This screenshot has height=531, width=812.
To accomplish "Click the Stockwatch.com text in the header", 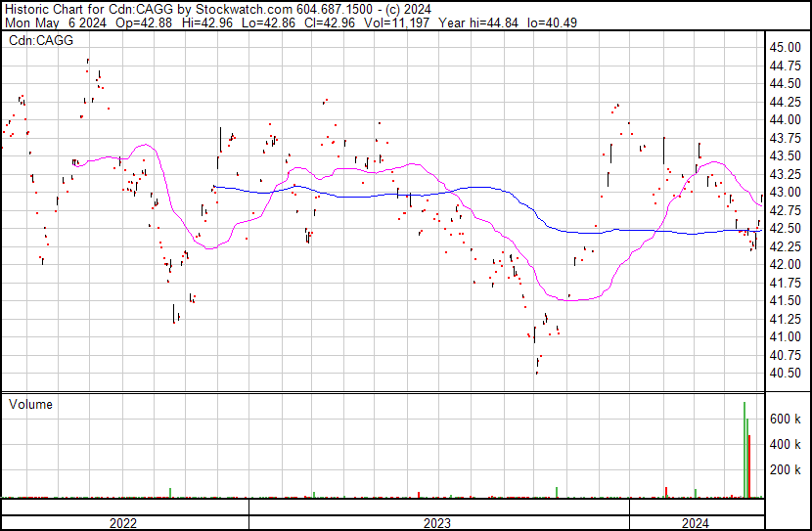I will pyautogui.click(x=240, y=9).
